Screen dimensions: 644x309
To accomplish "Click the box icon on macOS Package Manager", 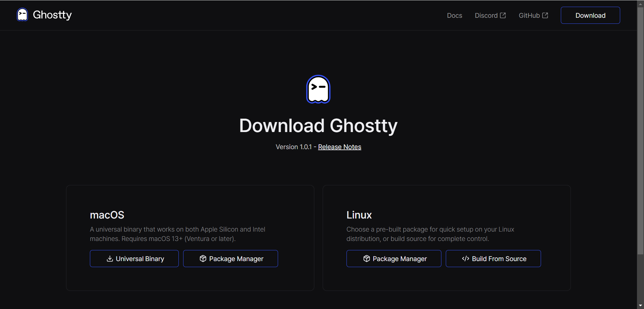I will [203, 259].
